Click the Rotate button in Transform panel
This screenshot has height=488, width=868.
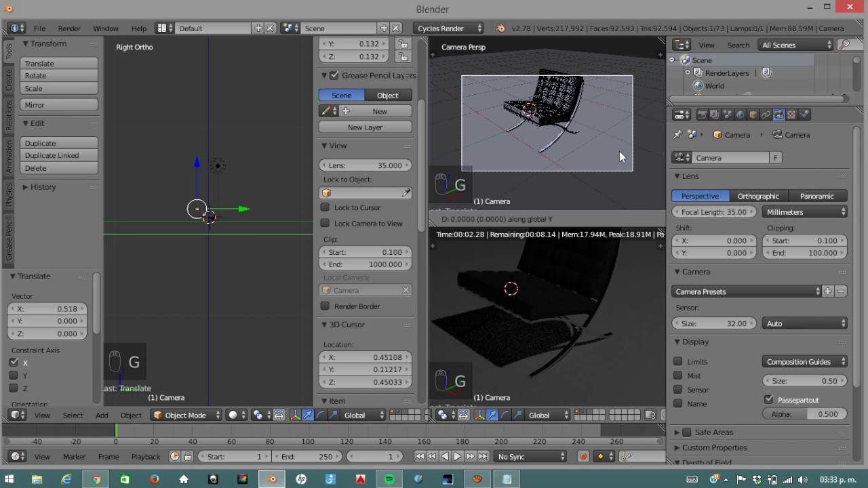[59, 76]
